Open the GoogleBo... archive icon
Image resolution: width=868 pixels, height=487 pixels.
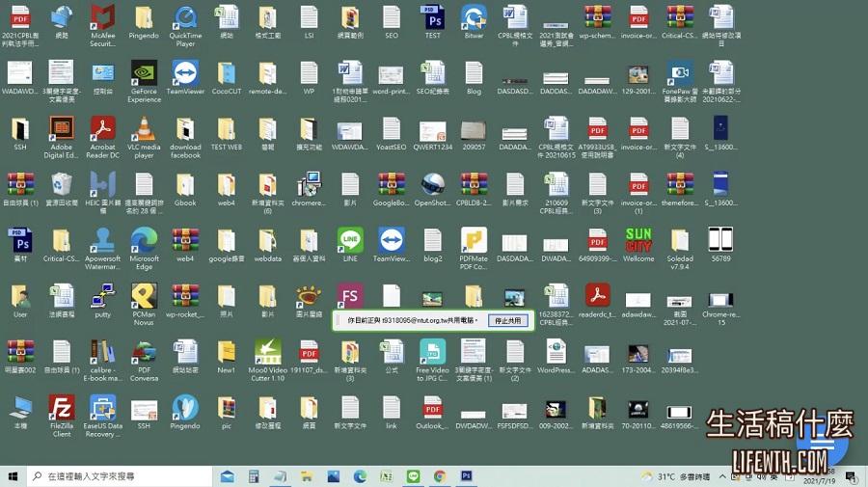click(x=392, y=189)
